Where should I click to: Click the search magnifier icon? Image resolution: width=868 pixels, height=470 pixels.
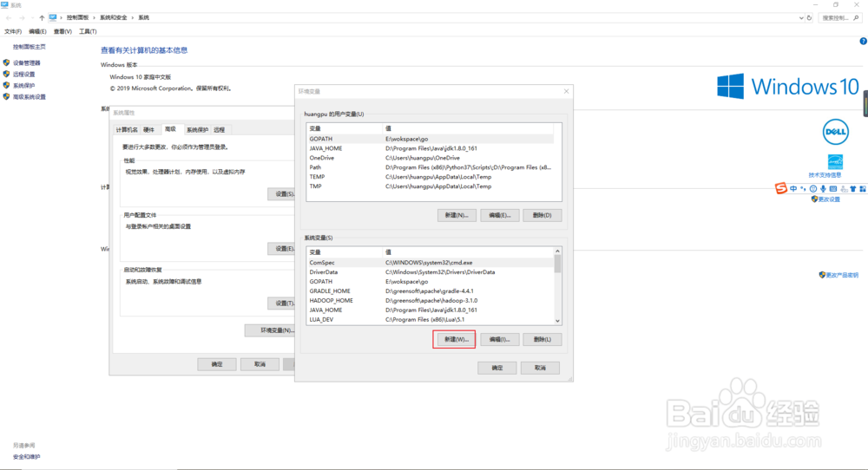click(x=856, y=17)
